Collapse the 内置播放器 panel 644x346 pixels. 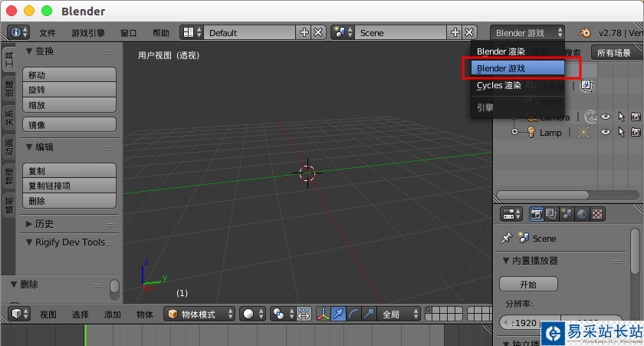(506, 261)
